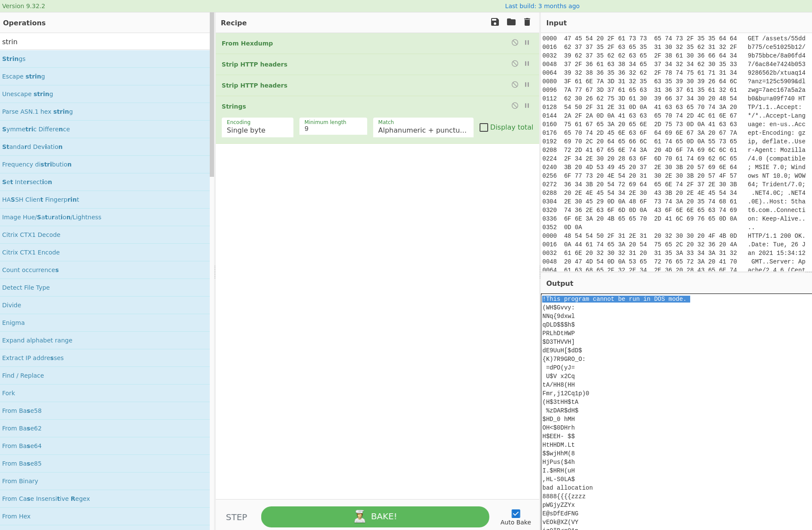Save the current recipe
The width and height of the screenshot is (812, 530).
pyautogui.click(x=495, y=22)
